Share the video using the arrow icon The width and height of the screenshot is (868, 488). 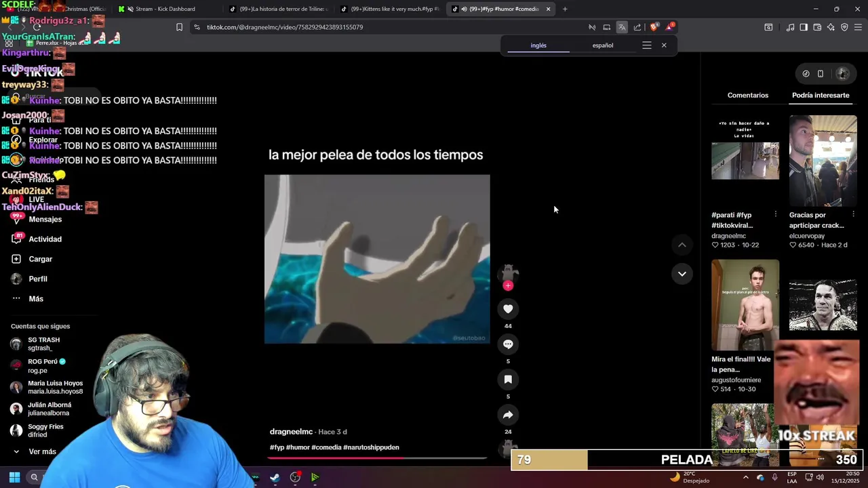point(508,415)
